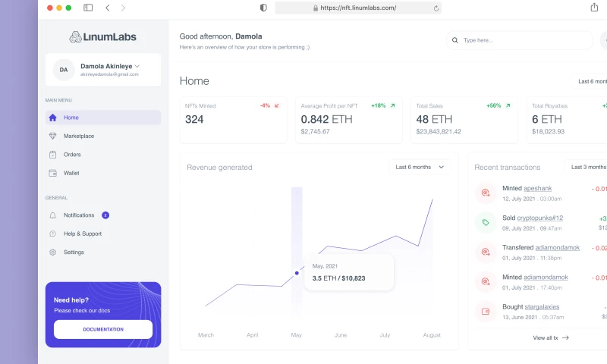Click the Marketplace diamond icon

pos(52,136)
